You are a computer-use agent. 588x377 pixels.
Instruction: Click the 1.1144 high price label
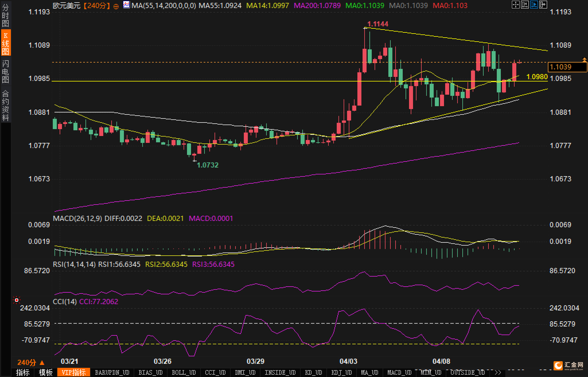pos(378,24)
